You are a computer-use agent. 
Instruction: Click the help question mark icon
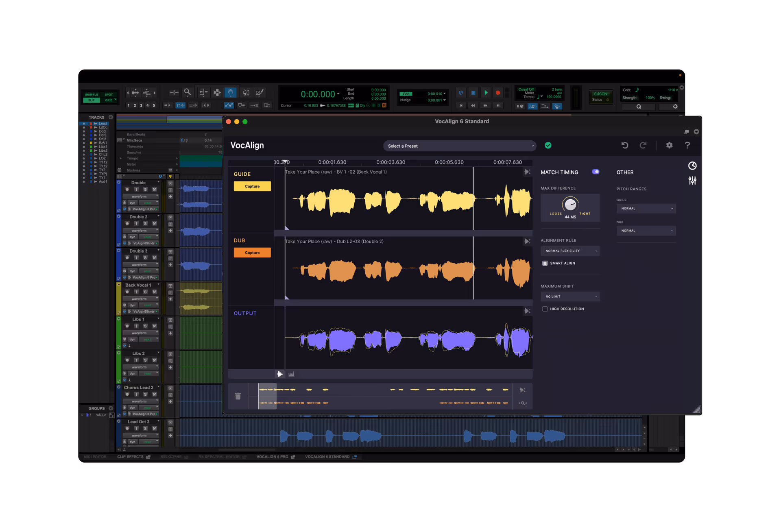click(x=687, y=145)
